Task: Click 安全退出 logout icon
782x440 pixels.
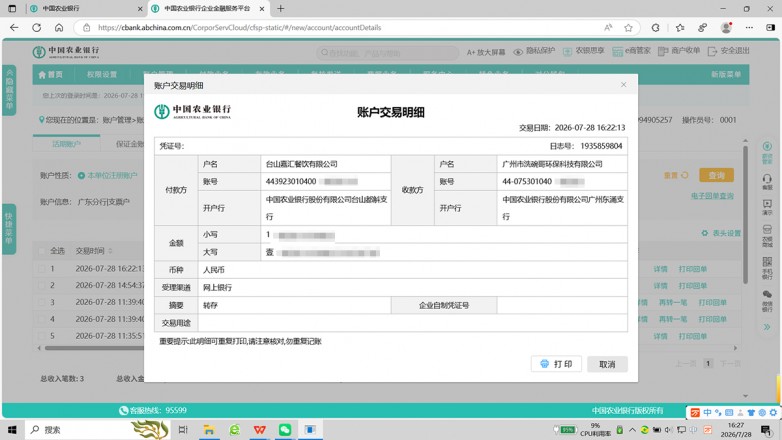Action: [712, 51]
